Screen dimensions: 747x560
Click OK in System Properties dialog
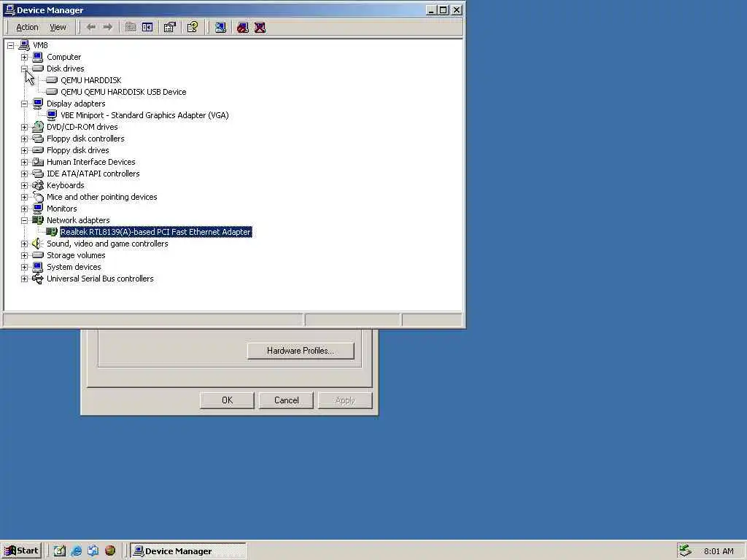(x=228, y=400)
